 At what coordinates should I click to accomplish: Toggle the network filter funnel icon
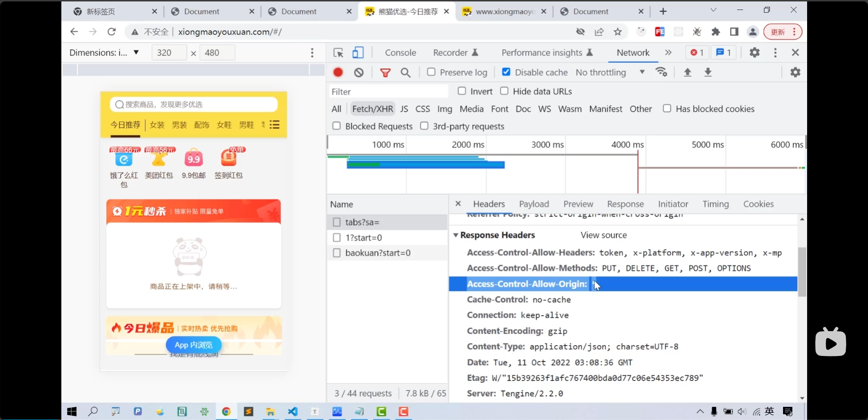(x=385, y=72)
